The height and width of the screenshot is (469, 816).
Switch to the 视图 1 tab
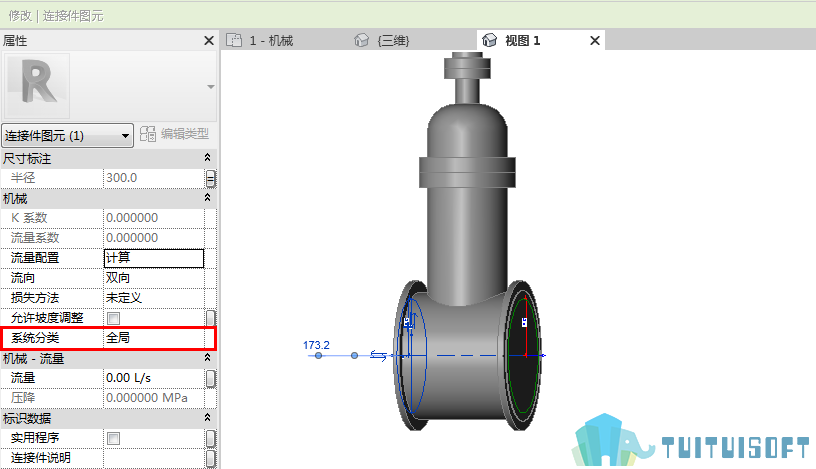tap(522, 41)
